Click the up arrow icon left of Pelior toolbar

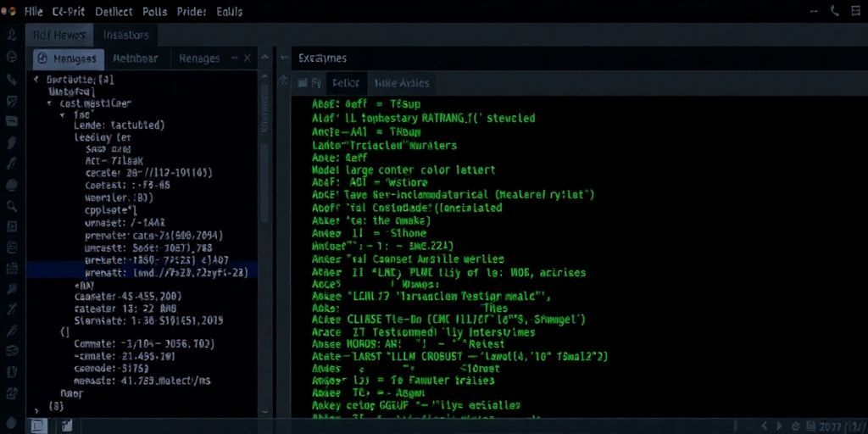[x=283, y=80]
